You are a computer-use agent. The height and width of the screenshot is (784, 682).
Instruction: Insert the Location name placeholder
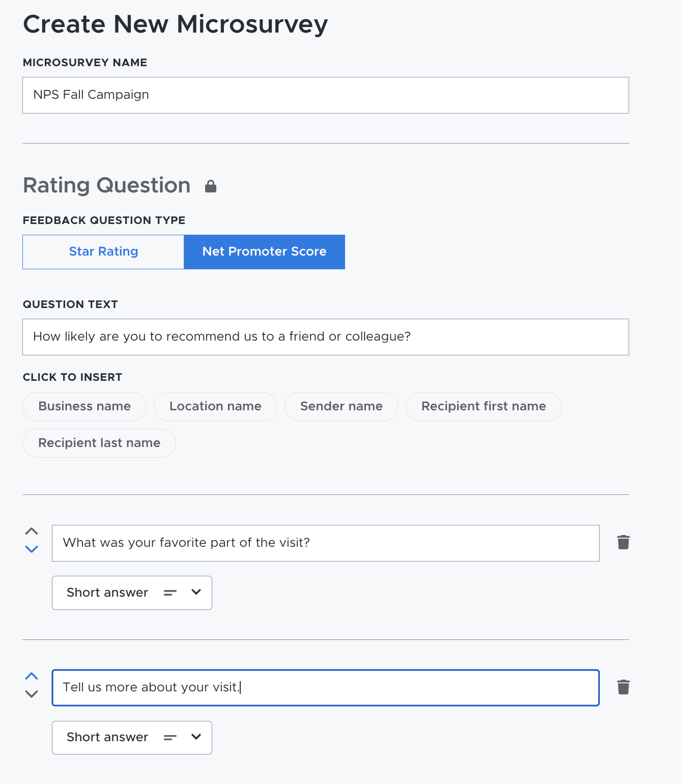(215, 406)
